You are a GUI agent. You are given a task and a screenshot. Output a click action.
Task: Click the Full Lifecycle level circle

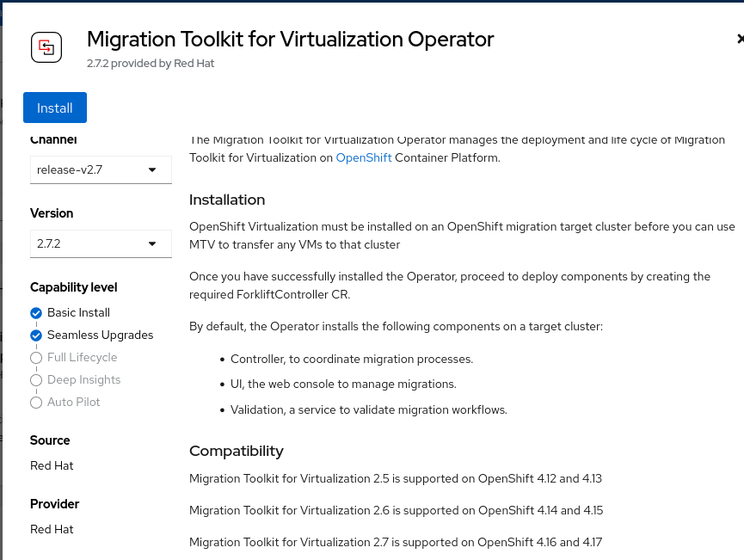tap(36, 358)
